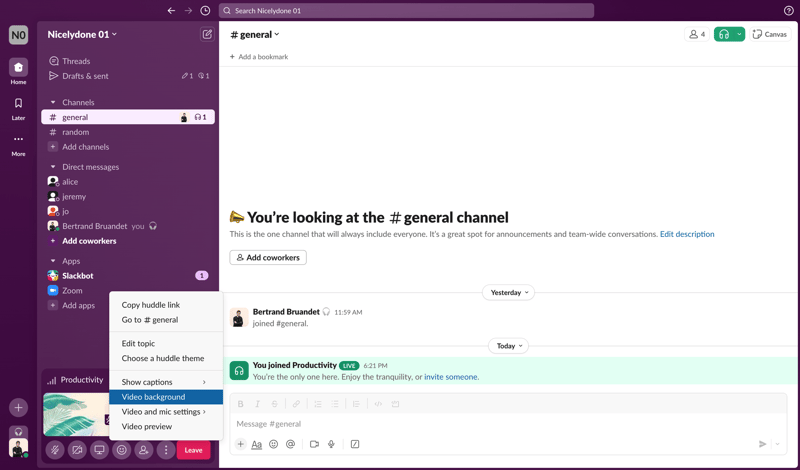Open slash shortcuts in composer
The height and width of the screenshot is (470, 800).
355,444
